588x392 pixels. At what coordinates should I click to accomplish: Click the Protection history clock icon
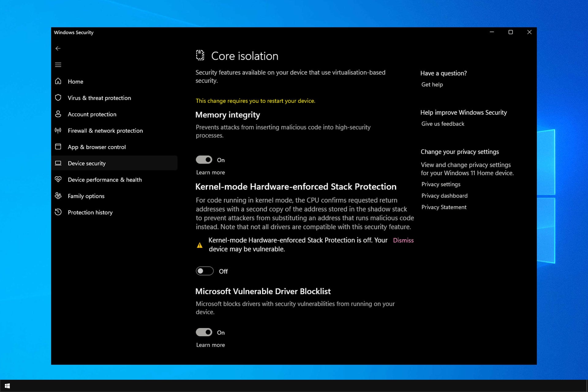pos(58,212)
